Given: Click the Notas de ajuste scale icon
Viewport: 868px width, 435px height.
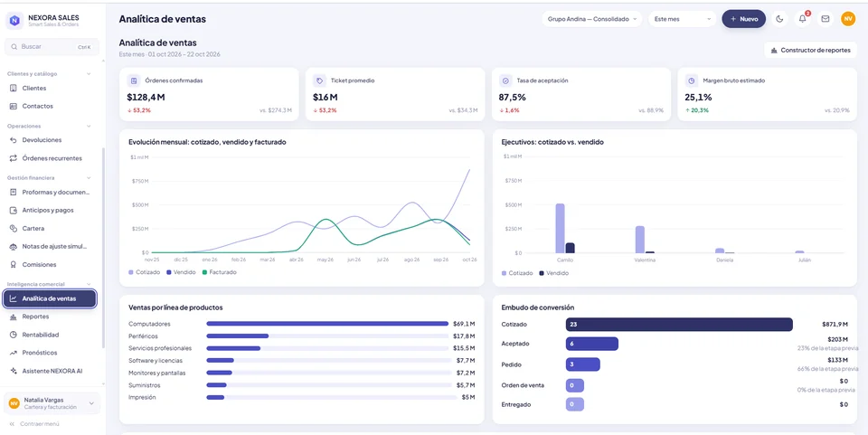Looking at the screenshot, I should point(14,246).
